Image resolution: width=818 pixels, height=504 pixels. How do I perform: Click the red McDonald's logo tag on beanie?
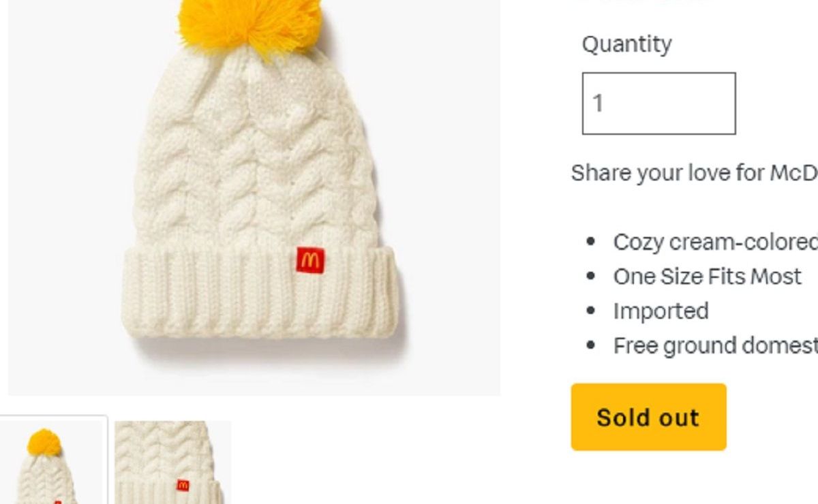(310, 259)
